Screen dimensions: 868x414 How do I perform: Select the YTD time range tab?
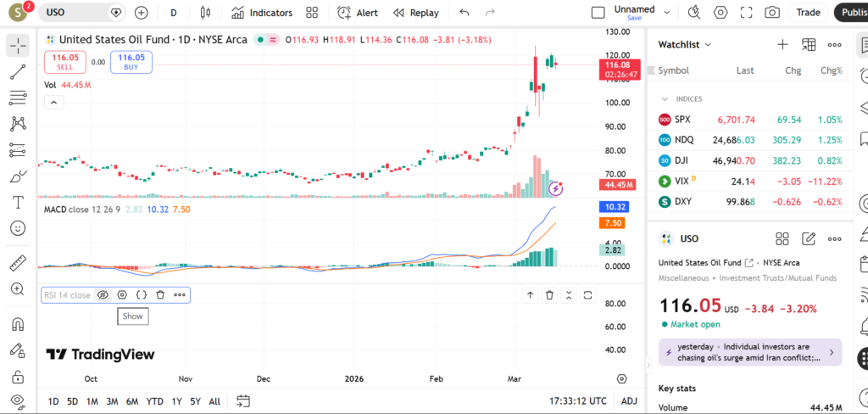[x=154, y=401]
